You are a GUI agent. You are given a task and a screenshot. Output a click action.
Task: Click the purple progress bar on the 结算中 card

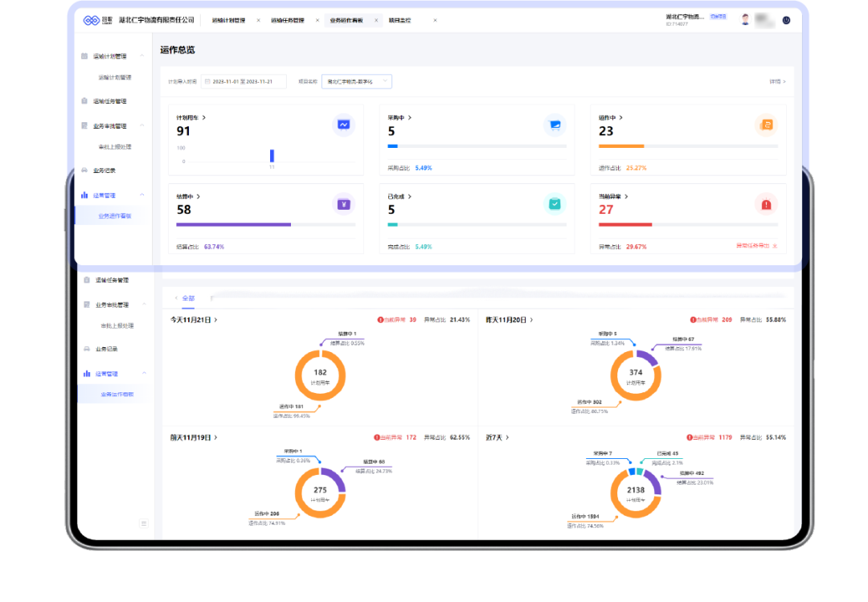(234, 225)
